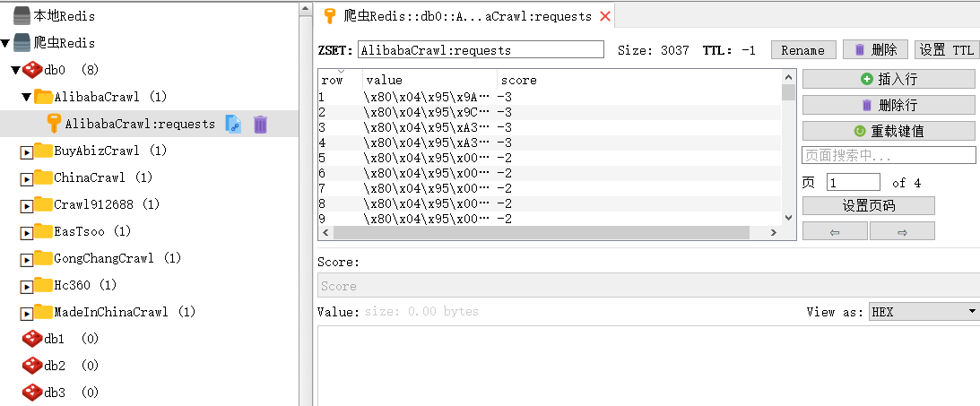Click the MadeInChinaCrawl folder icon
Image resolution: width=980 pixels, height=406 pixels.
tap(42, 311)
